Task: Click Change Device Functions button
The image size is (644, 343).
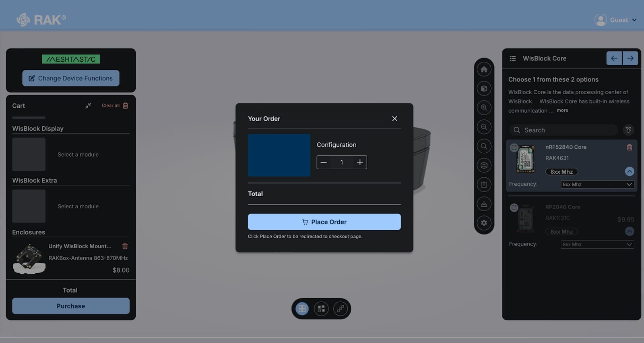Action: (x=71, y=78)
